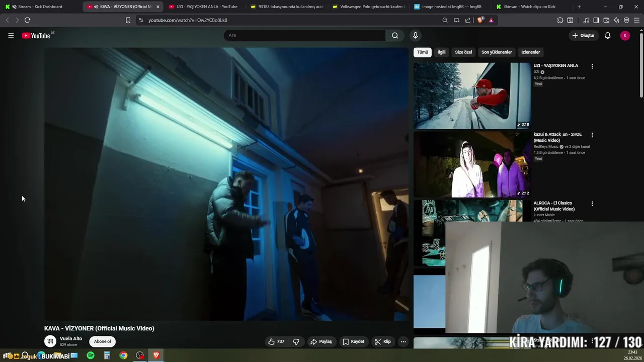
Task: Open options menu for ALROCA El Clasico
Action: coord(592,204)
